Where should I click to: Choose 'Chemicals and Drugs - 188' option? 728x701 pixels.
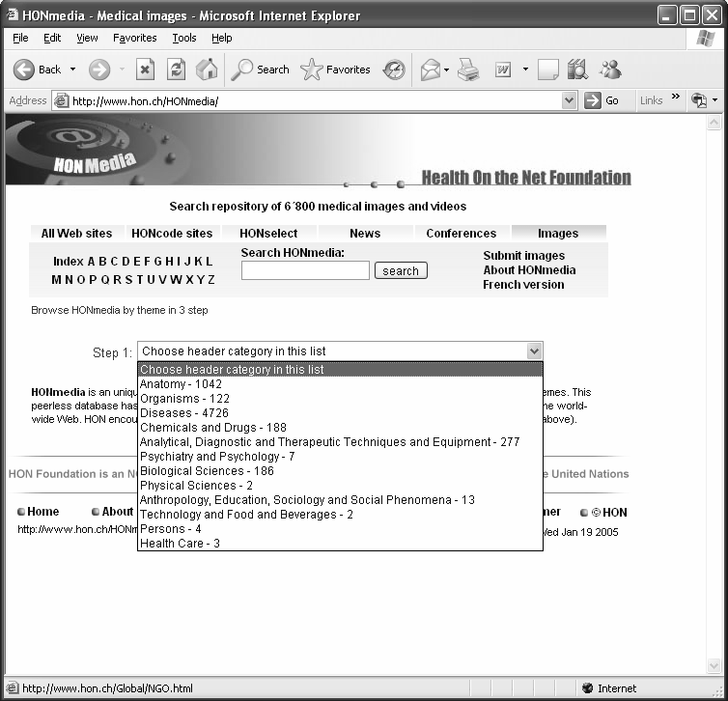click(340, 427)
